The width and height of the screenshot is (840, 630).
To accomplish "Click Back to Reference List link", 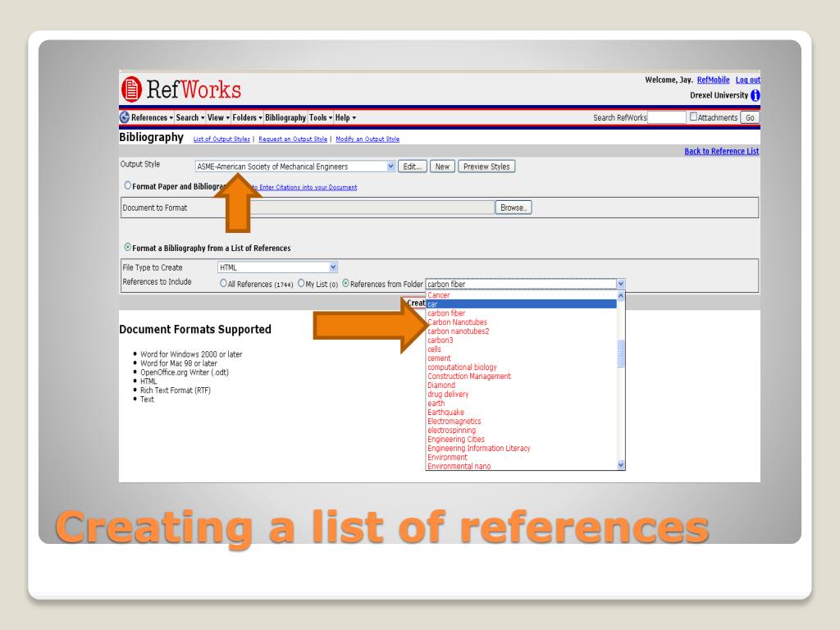I will (721, 151).
